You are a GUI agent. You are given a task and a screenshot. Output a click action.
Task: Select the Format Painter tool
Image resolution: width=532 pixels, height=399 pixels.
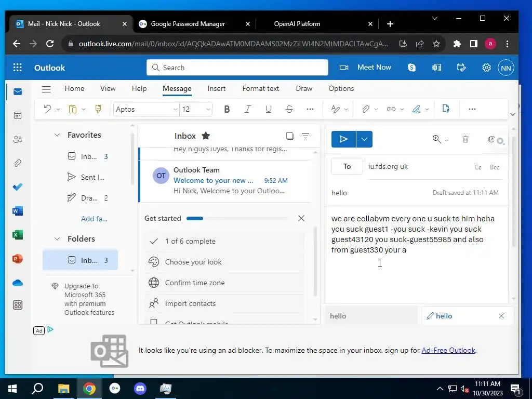coord(98,109)
